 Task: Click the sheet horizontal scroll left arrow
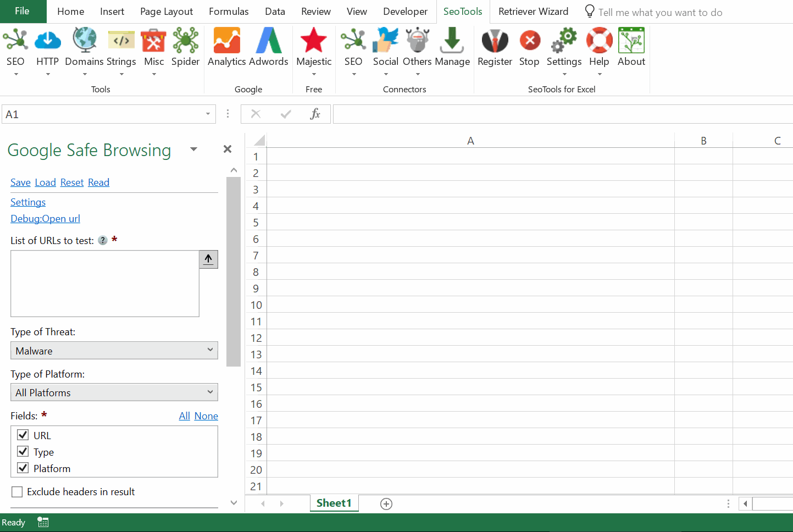click(745, 503)
